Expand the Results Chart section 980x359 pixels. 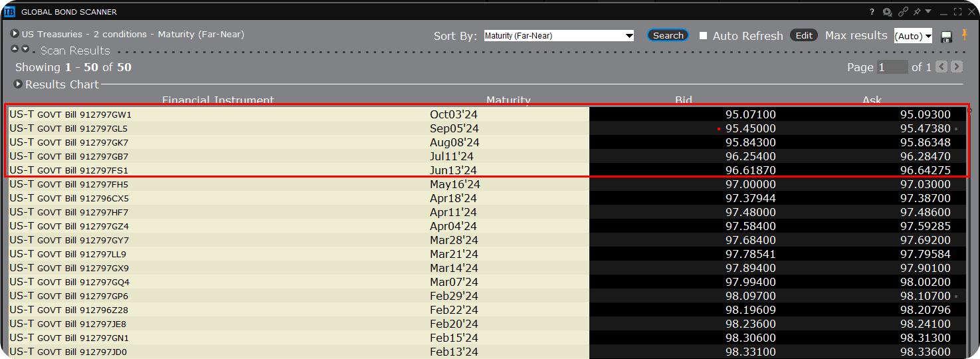19,84
